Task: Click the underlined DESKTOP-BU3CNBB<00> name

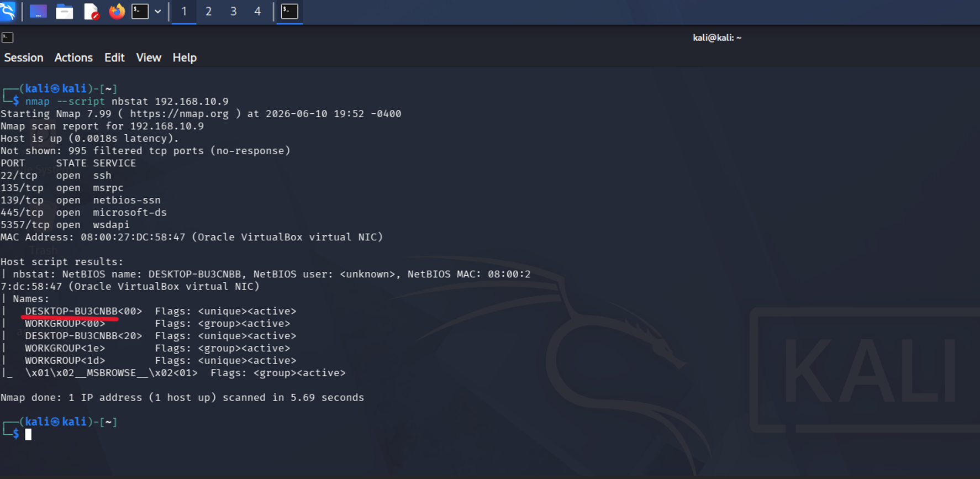Action: [83, 311]
